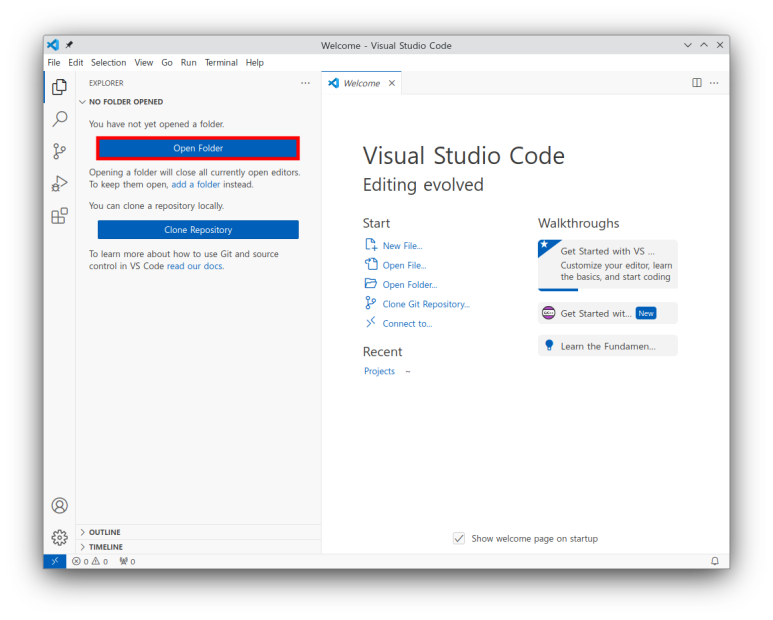
Task: Click the Connect to... link
Action: (x=407, y=324)
